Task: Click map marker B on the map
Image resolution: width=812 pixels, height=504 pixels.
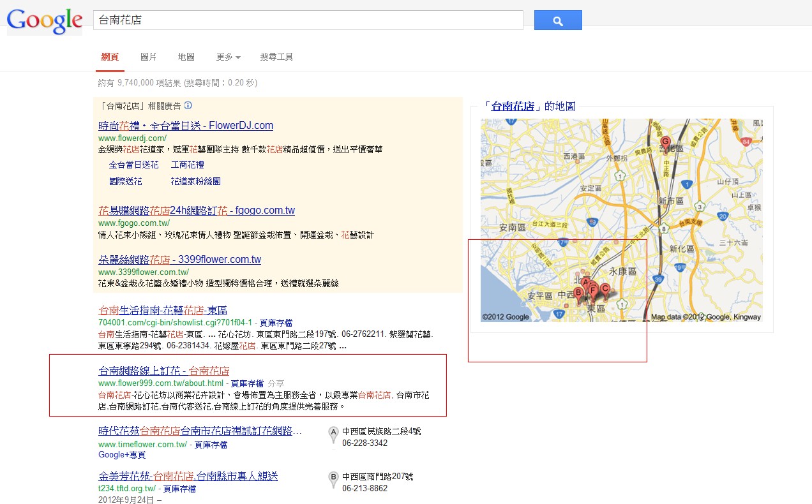Action: [x=579, y=293]
